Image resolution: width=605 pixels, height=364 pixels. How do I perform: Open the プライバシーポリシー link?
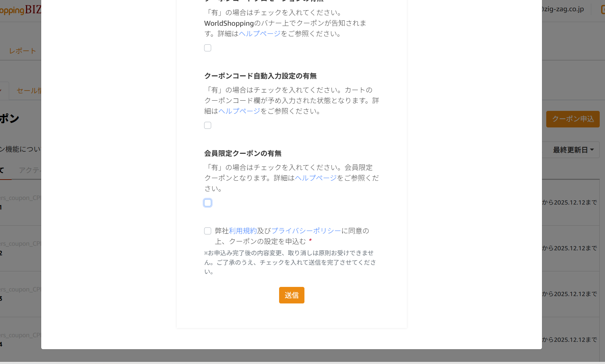pos(306,231)
